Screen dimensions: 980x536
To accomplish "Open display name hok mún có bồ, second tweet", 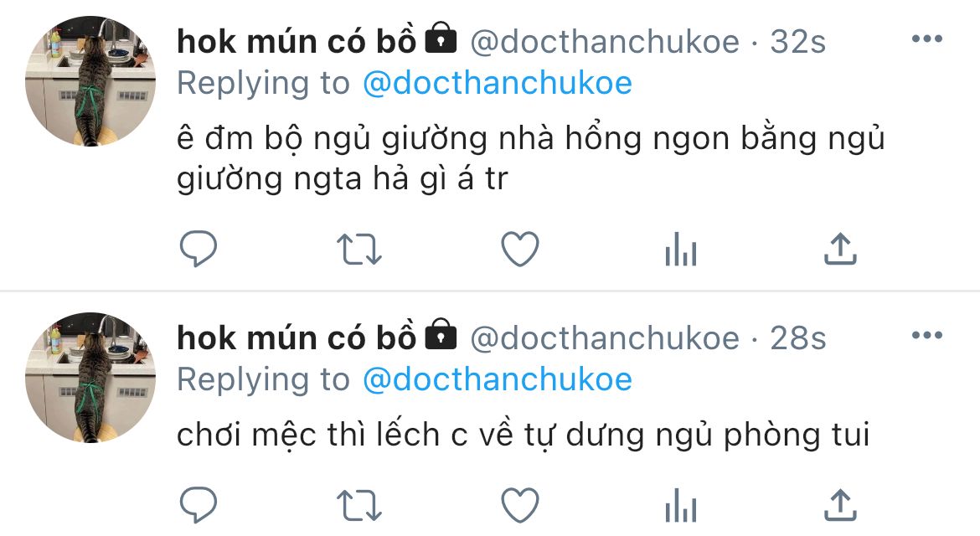I will coord(297,338).
